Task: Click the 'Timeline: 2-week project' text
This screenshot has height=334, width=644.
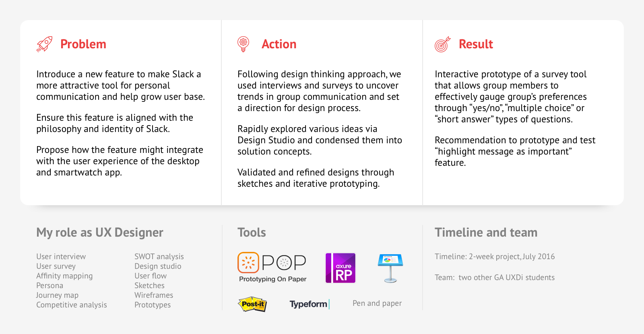Action: pos(477,257)
